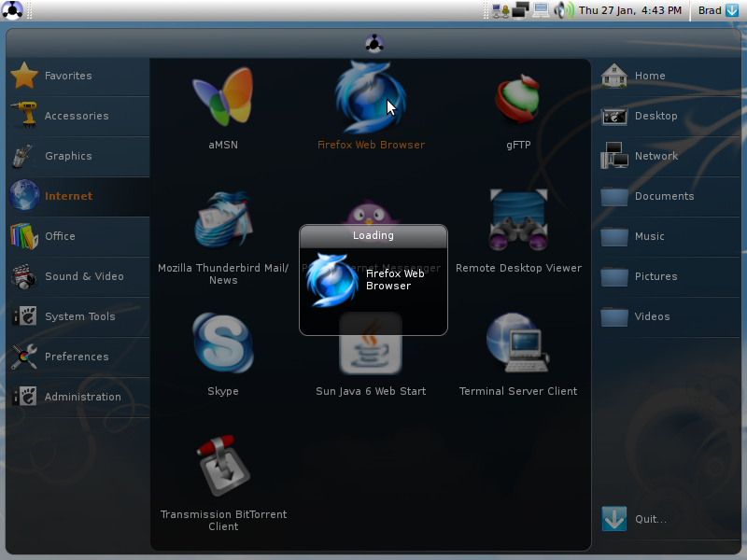Viewport: 747px width, 560px height.
Task: Select the Favorites category
Action: pos(78,76)
